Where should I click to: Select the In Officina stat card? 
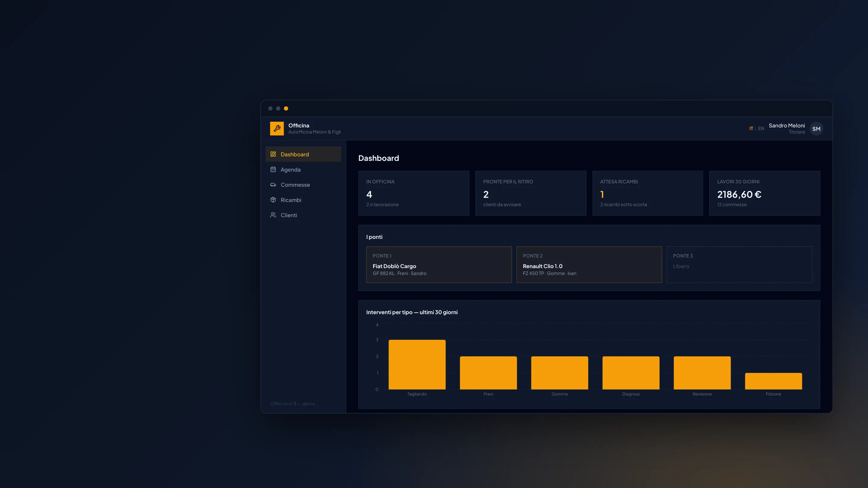(414, 193)
